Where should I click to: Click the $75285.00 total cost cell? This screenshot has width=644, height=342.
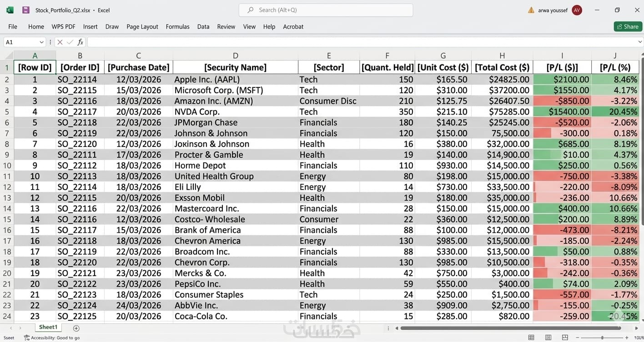[502, 111]
